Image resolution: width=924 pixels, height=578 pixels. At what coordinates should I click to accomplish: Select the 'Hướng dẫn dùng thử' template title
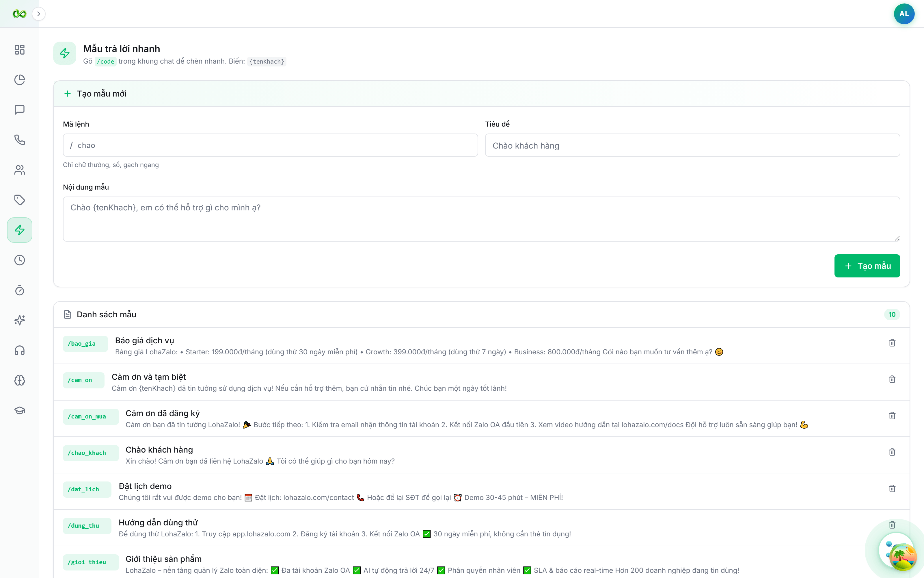point(158,523)
